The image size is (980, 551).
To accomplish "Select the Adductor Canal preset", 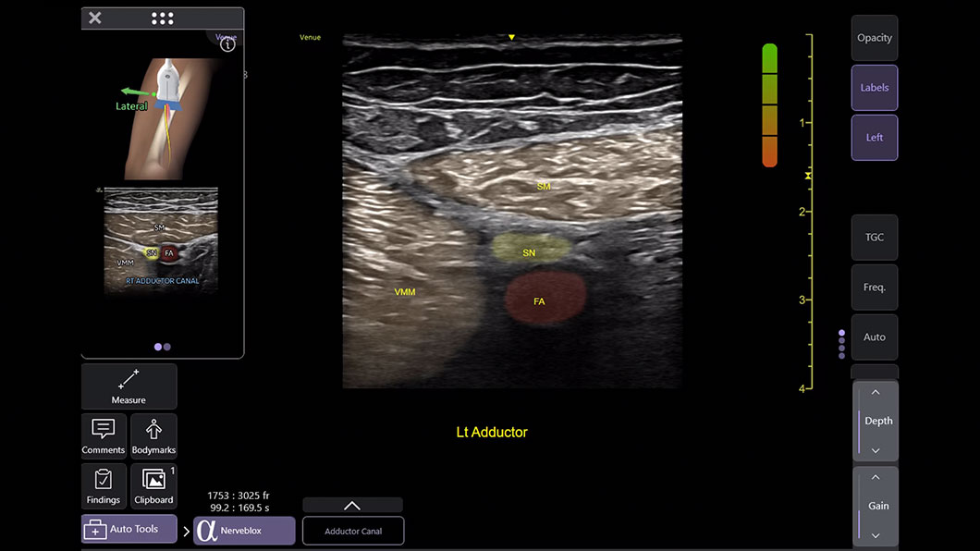I will point(353,531).
